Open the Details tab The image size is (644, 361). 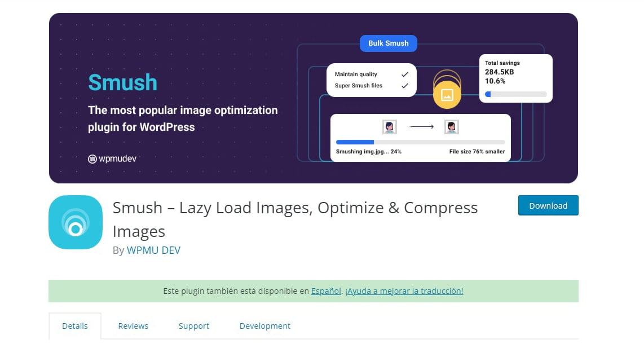(x=75, y=326)
